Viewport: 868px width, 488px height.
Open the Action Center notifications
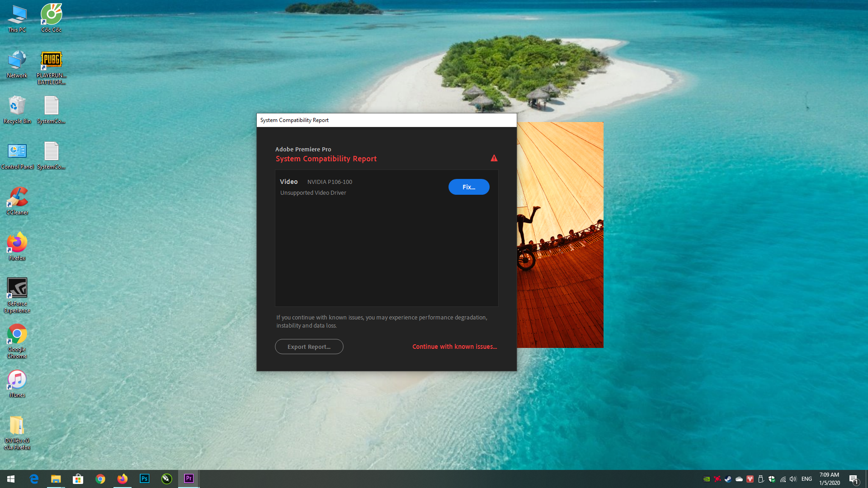point(854,479)
